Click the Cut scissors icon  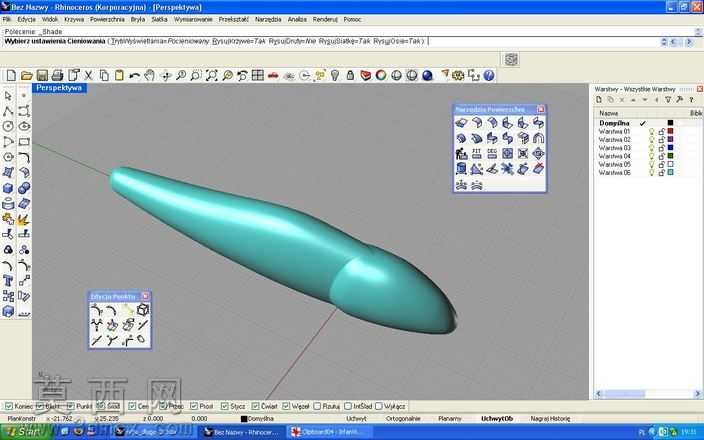pos(88,75)
